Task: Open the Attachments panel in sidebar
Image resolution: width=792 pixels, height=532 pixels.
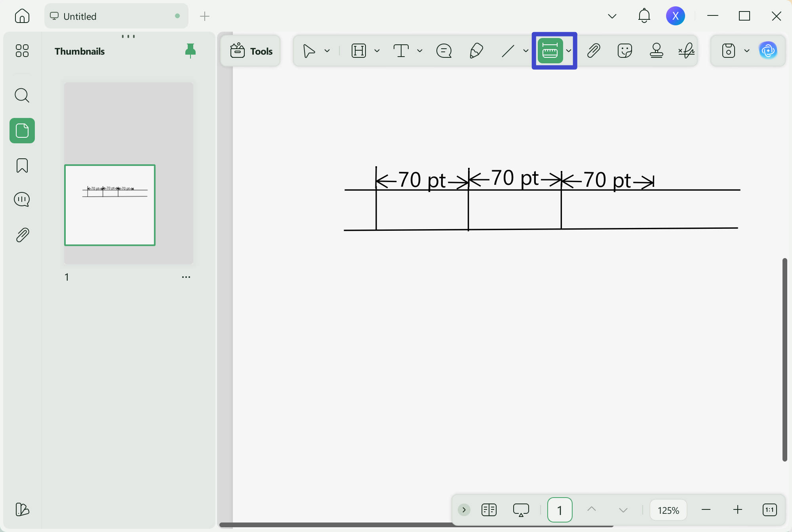Action: pos(22,235)
